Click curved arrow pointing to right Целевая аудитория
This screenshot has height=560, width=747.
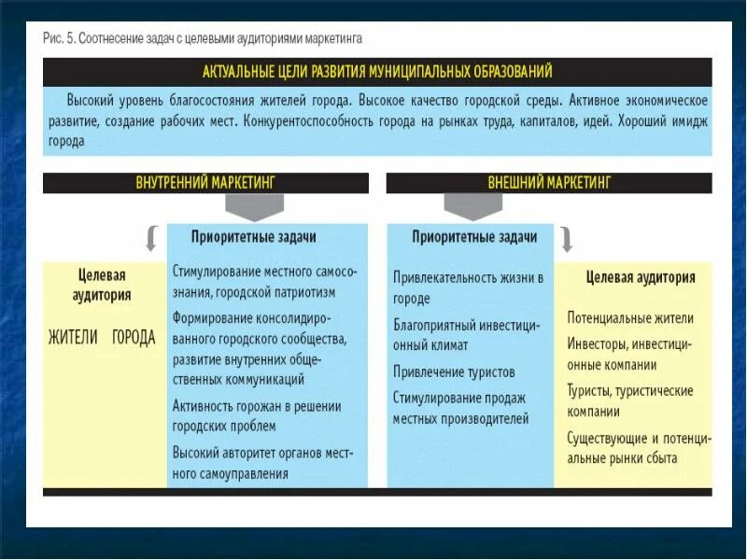coord(566,239)
